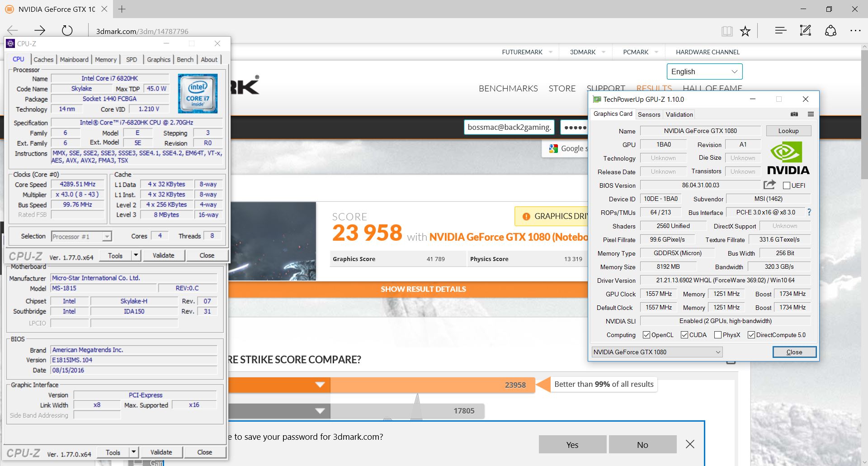Click SHOW RESULT DETAILS button

click(x=423, y=289)
